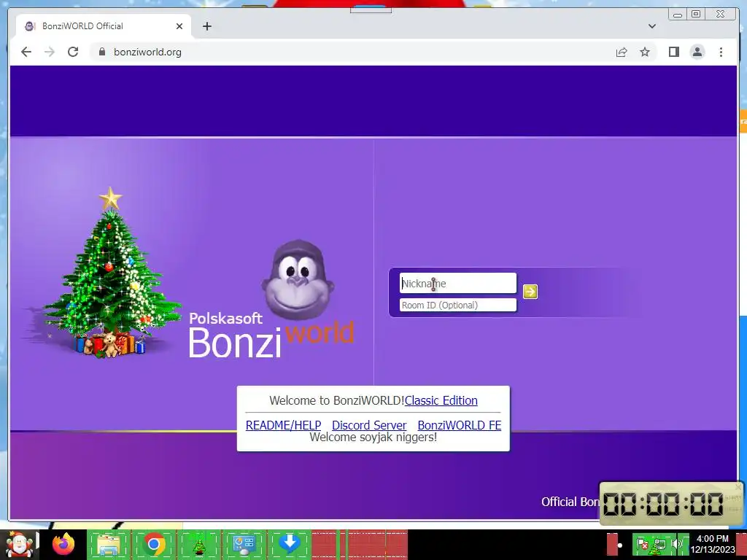Follow the Discord Server link
The image size is (747, 560).
pos(369,425)
